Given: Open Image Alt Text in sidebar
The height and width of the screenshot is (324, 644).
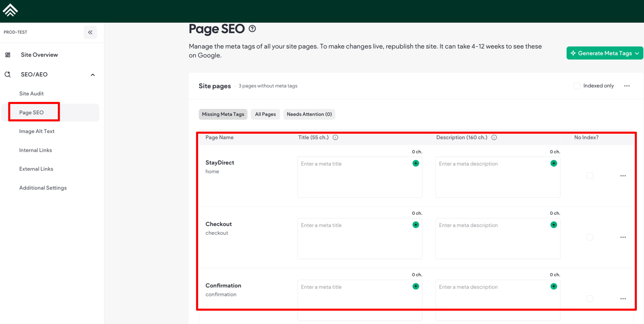Looking at the screenshot, I should pos(37,131).
